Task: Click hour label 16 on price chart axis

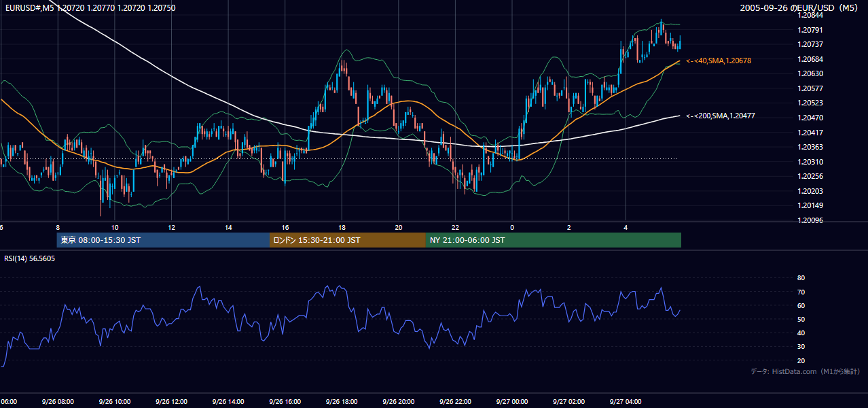Action: coord(285,227)
